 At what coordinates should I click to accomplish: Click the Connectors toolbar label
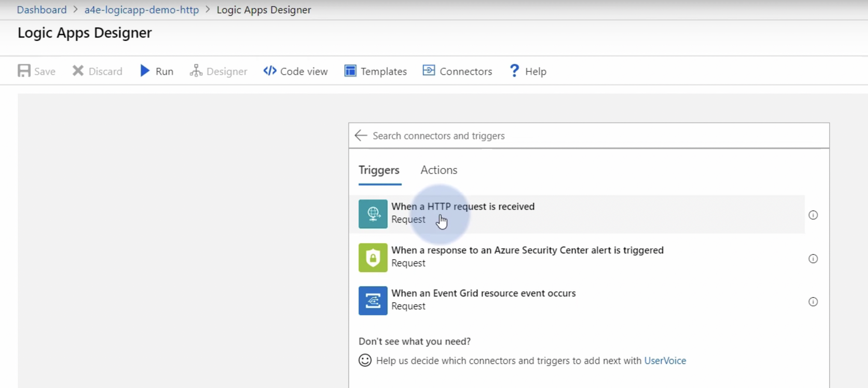click(466, 72)
